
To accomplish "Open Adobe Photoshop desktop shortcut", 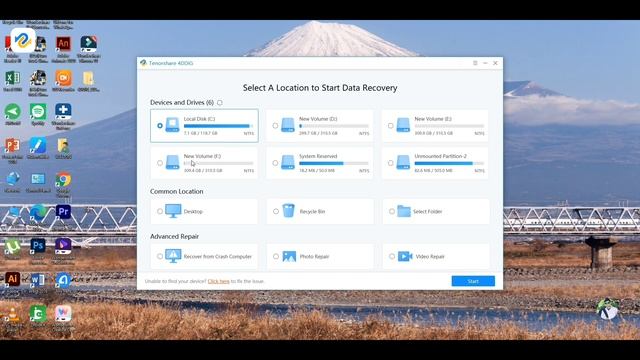I will point(38,246).
